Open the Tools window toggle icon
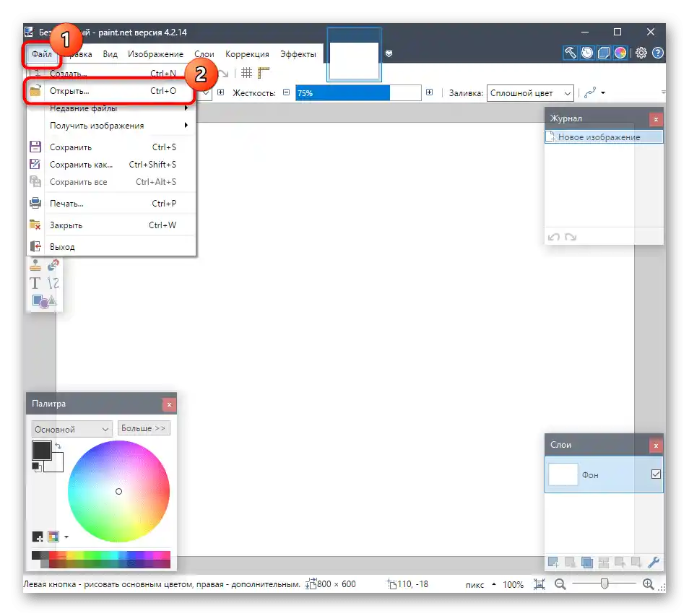The height and width of the screenshot is (616, 689). [570, 53]
